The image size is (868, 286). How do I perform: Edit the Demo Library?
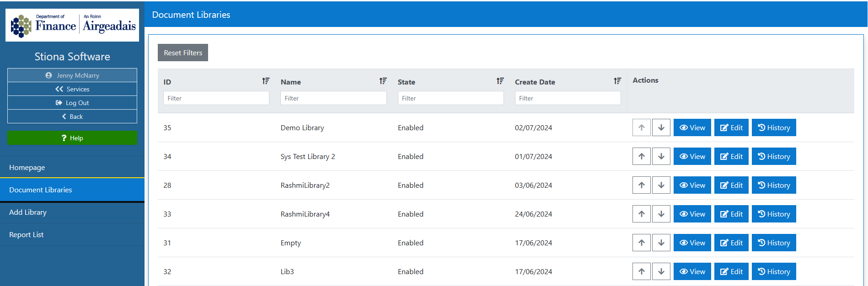coord(731,127)
